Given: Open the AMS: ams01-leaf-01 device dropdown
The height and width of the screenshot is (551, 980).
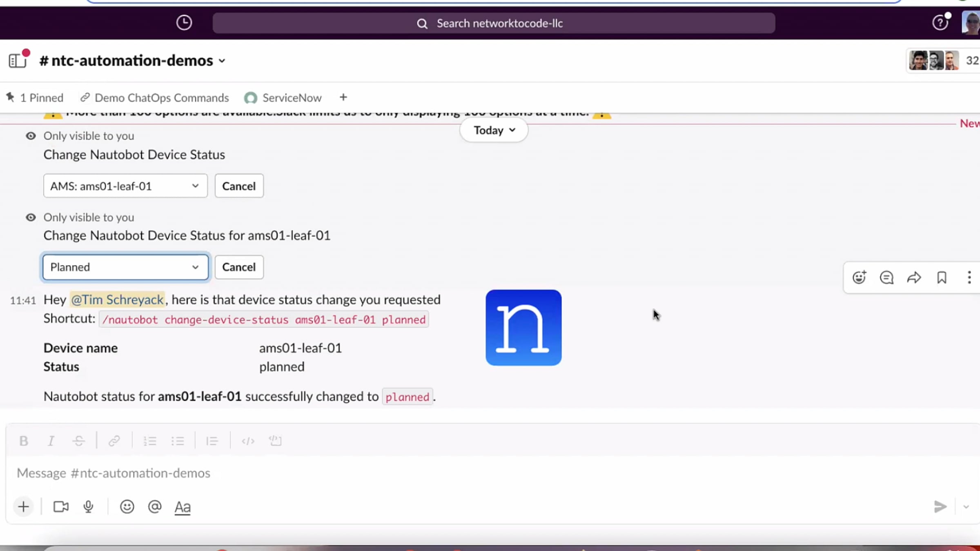Looking at the screenshot, I should (125, 186).
